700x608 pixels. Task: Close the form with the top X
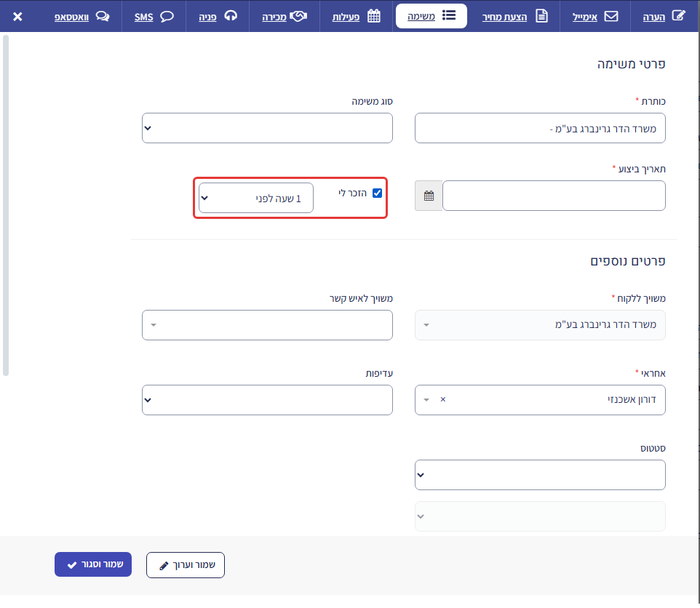pos(17,17)
